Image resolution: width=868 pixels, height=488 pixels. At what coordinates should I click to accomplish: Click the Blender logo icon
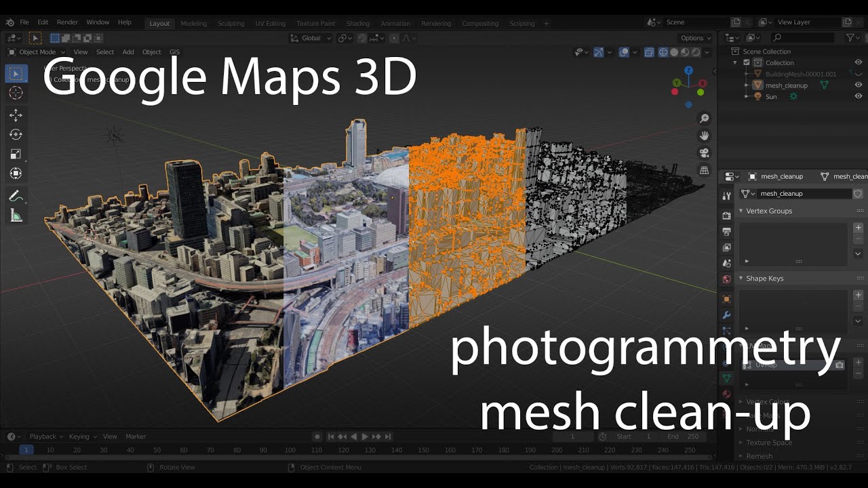point(9,22)
